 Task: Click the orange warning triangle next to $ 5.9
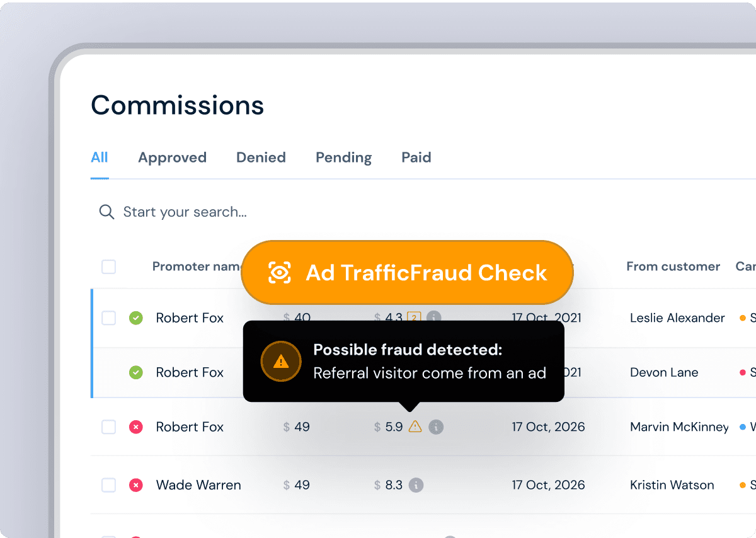pos(415,426)
